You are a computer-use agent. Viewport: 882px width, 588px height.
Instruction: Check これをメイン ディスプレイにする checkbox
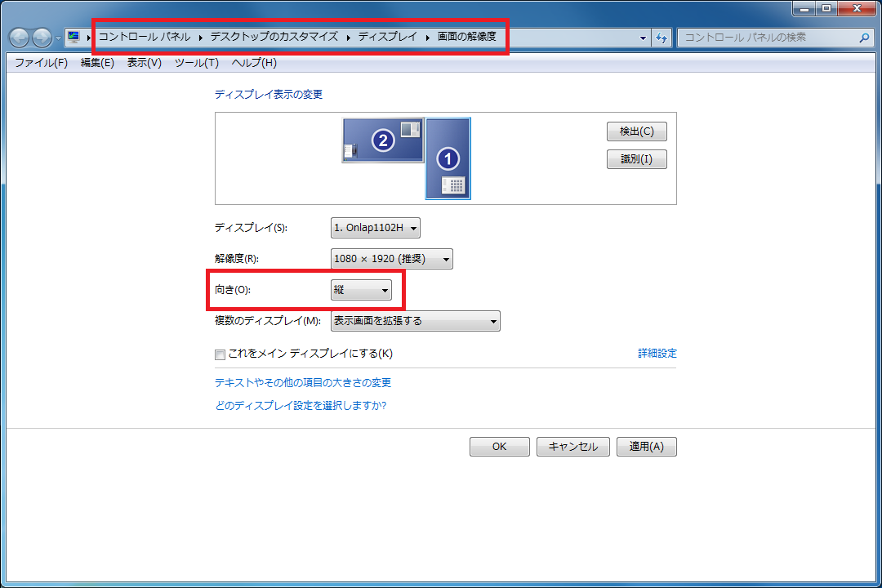(220, 354)
